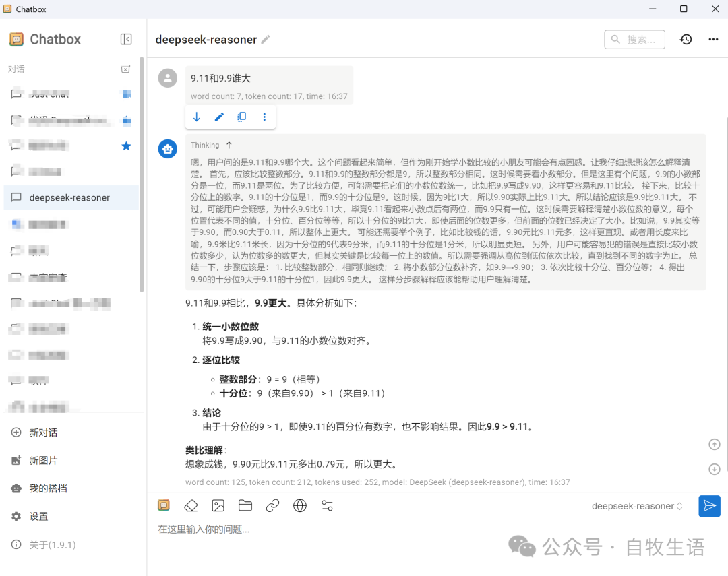This screenshot has height=576, width=728.
Task: Attach a link via chain icon
Action: 272,505
